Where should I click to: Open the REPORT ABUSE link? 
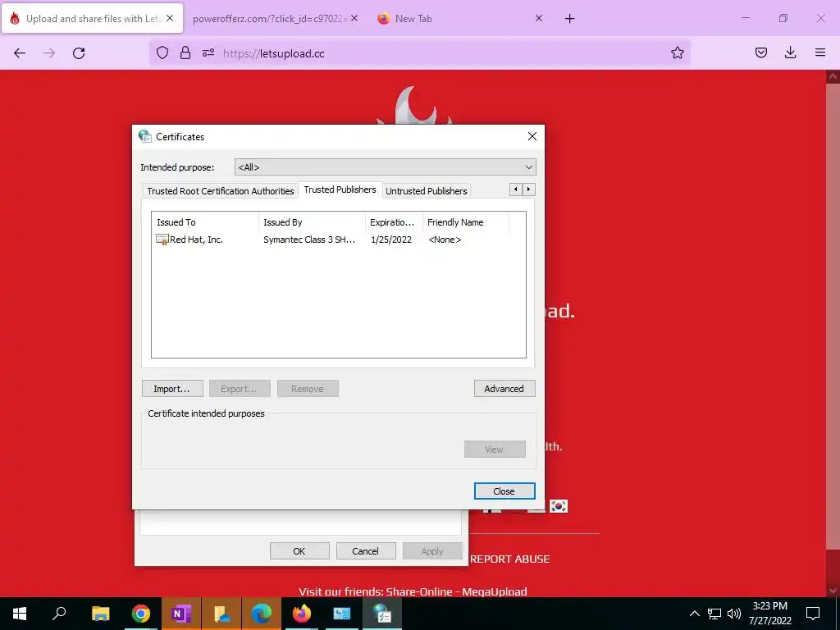click(510, 559)
